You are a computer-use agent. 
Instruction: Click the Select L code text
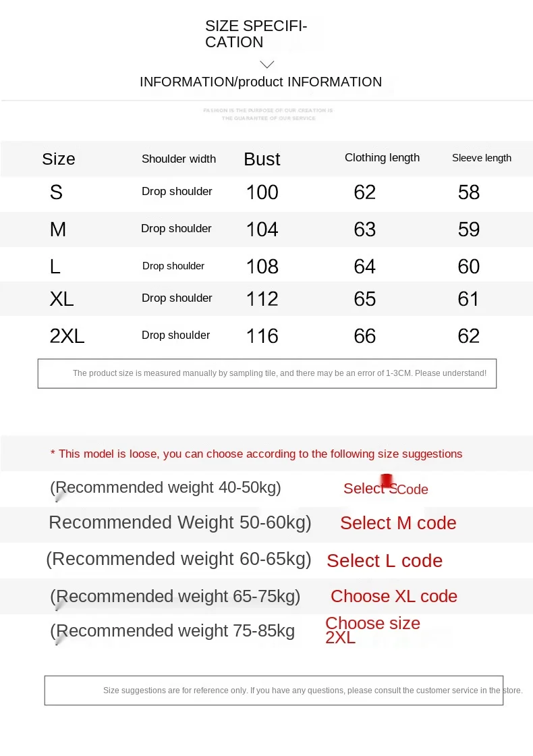(385, 561)
